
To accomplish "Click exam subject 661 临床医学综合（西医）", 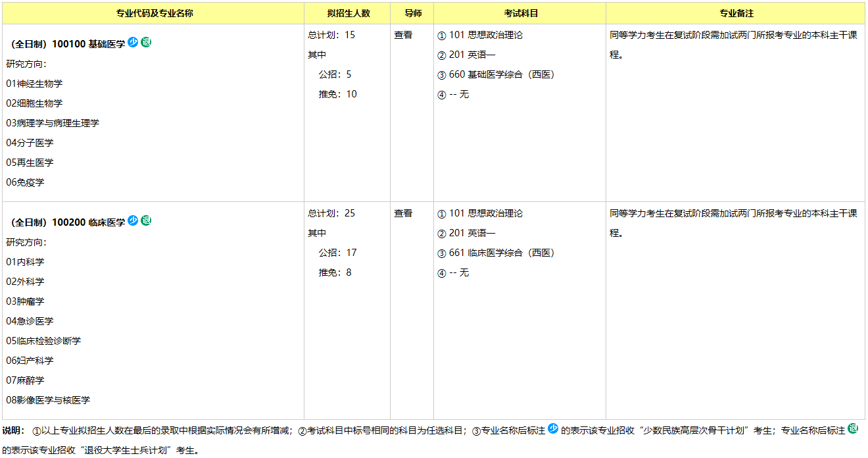I will point(501,253).
